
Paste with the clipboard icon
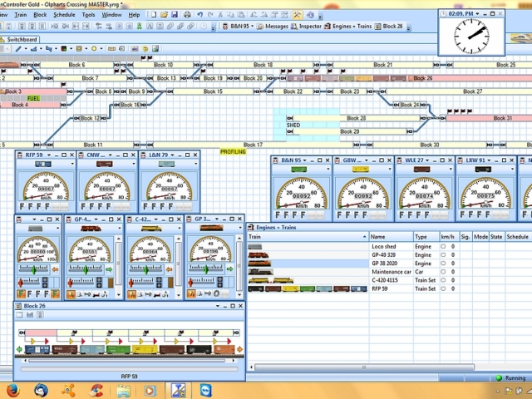pos(241,15)
